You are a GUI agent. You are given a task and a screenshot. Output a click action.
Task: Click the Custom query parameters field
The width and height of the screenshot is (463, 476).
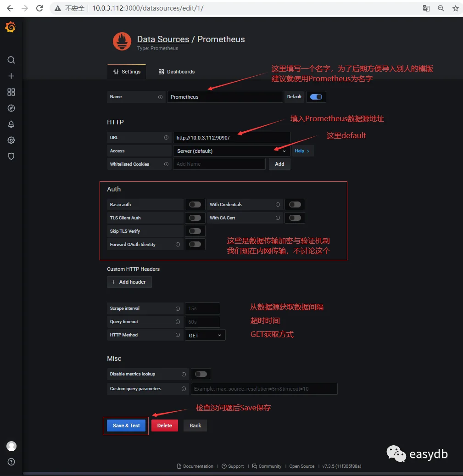(x=264, y=389)
